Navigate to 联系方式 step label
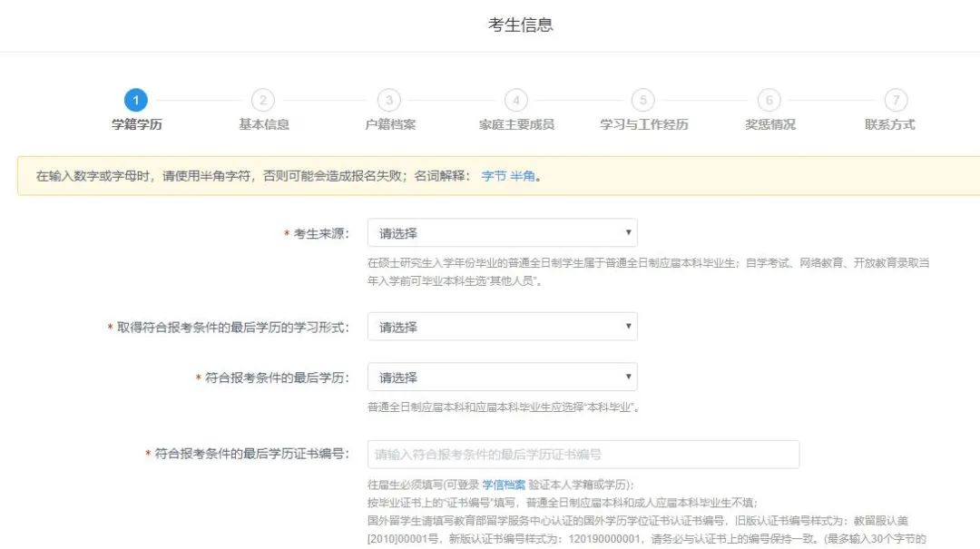 click(x=889, y=125)
